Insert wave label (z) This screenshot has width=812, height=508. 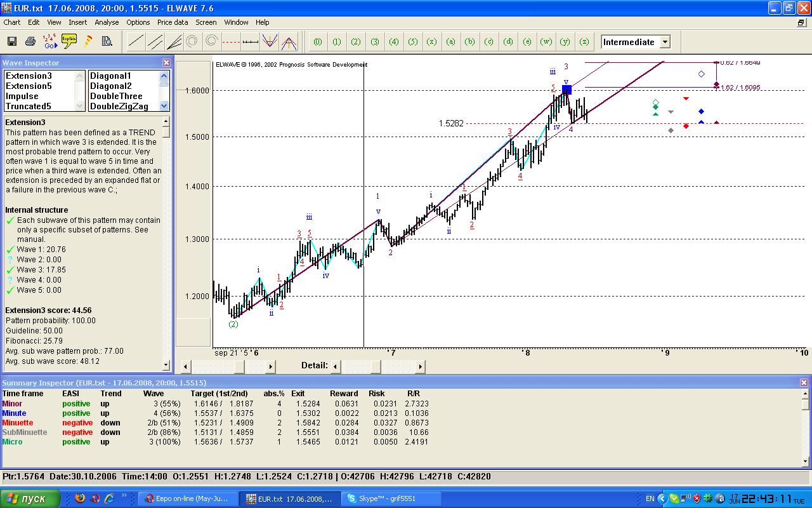tap(584, 42)
